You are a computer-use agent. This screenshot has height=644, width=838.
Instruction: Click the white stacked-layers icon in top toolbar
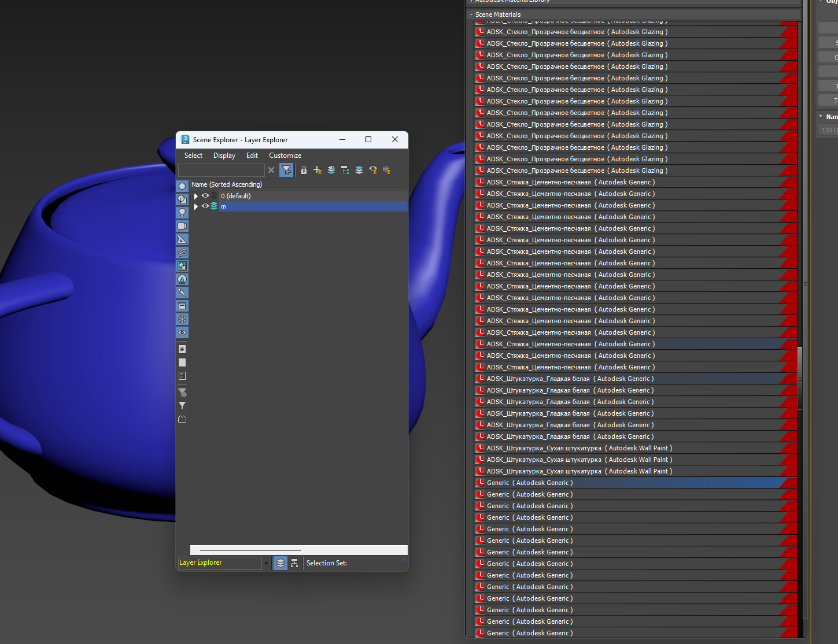tap(359, 170)
